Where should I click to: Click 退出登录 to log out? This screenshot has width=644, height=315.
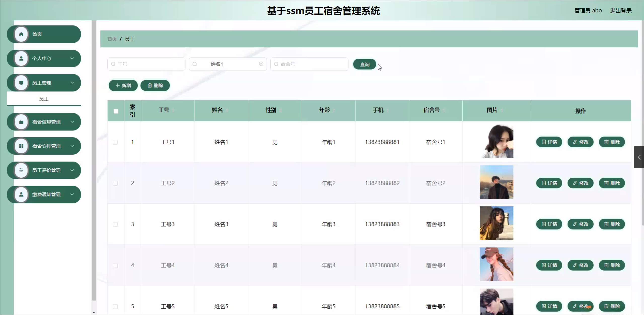[621, 11]
